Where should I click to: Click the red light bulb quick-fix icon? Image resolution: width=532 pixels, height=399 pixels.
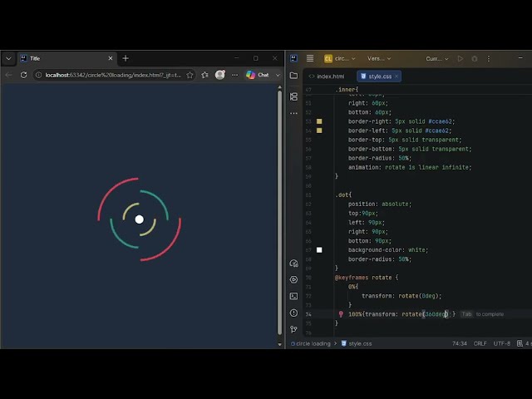(341, 314)
